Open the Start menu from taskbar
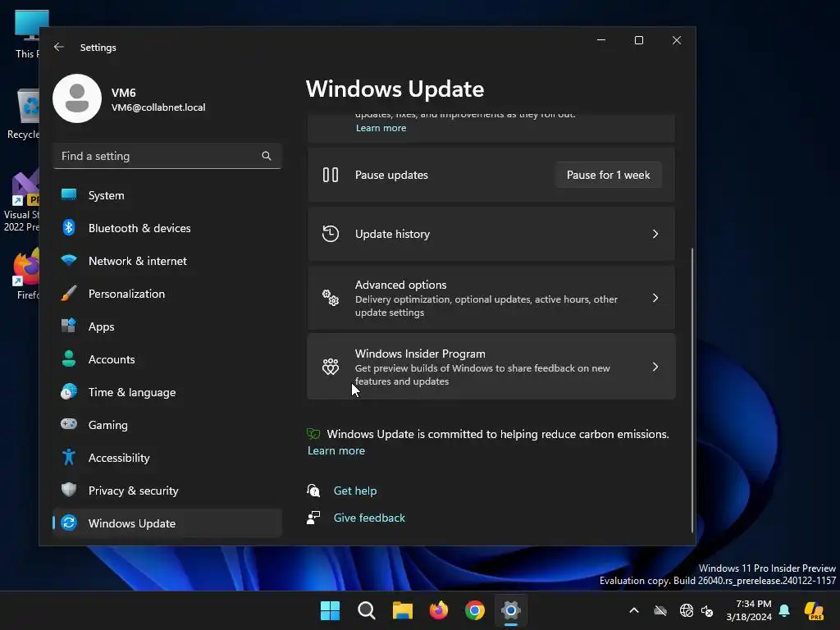Screen dimensions: 840x630 point(330,610)
